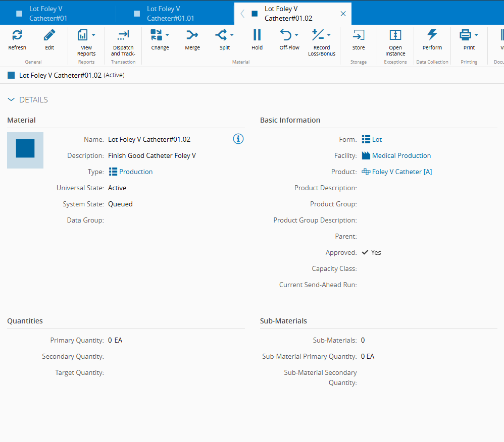Open the Print dropdown arrow

tap(476, 35)
